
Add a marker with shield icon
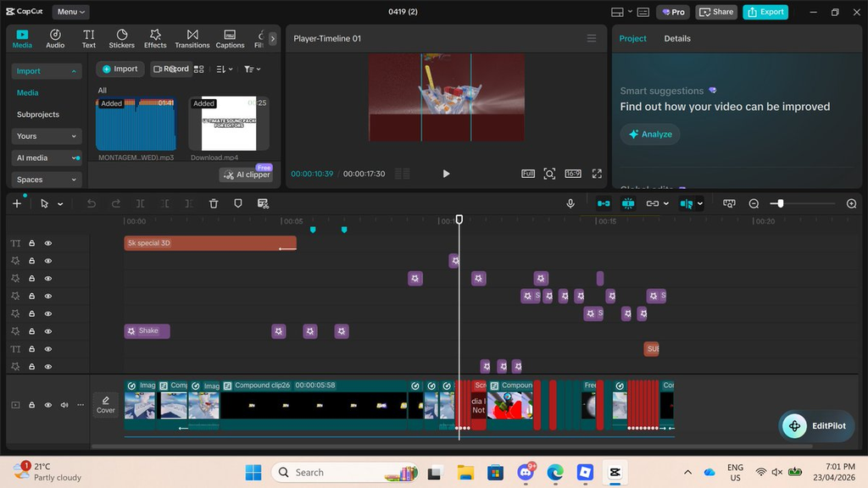238,203
